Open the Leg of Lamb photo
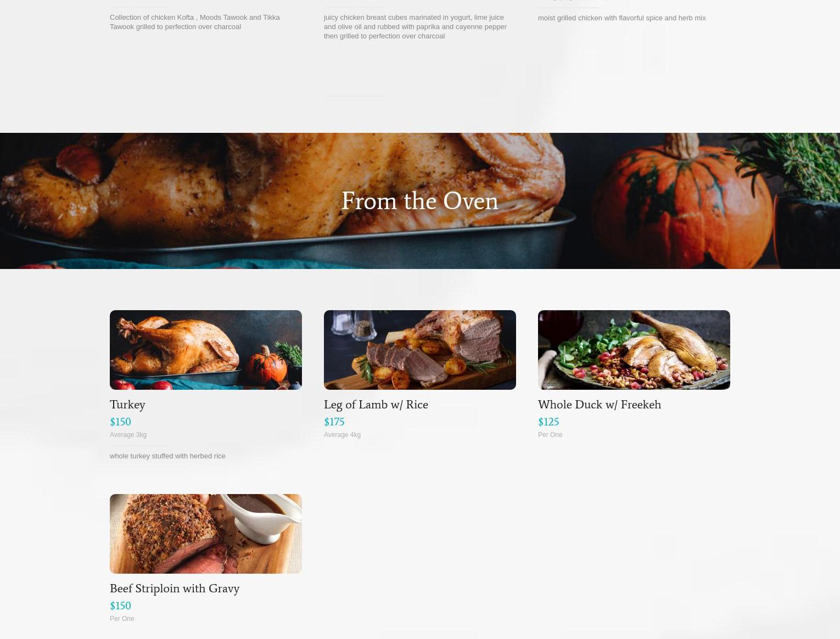 coord(420,350)
